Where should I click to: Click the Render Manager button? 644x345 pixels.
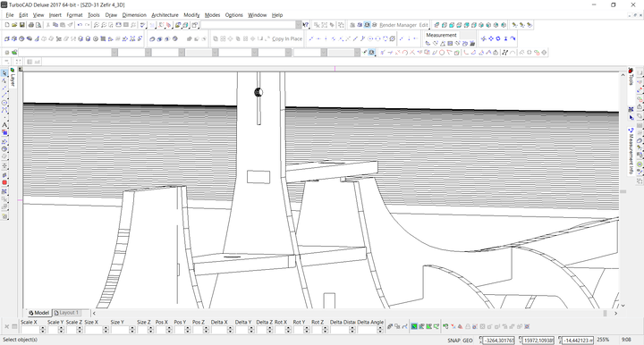coord(398,25)
